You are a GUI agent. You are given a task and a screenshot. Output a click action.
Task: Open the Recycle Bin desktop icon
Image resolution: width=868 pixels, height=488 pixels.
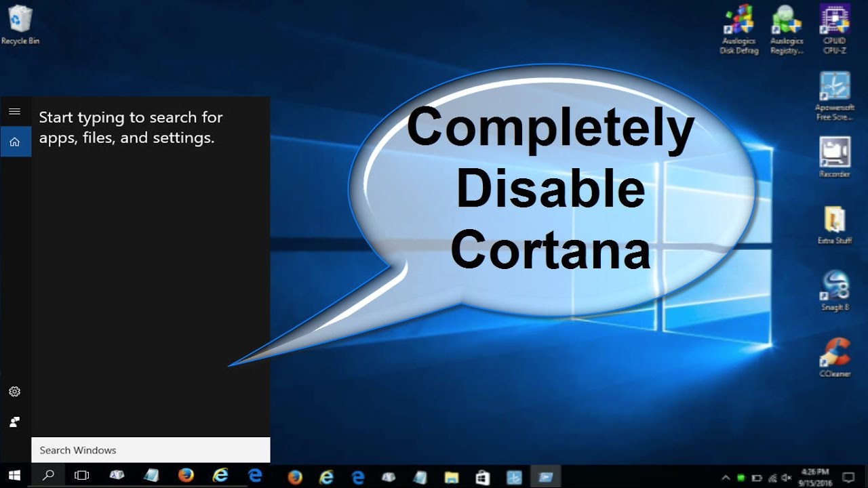20,25
